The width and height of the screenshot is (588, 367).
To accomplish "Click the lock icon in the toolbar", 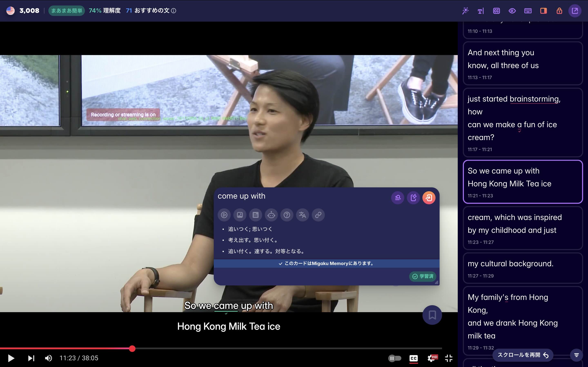I will pyautogui.click(x=559, y=11).
